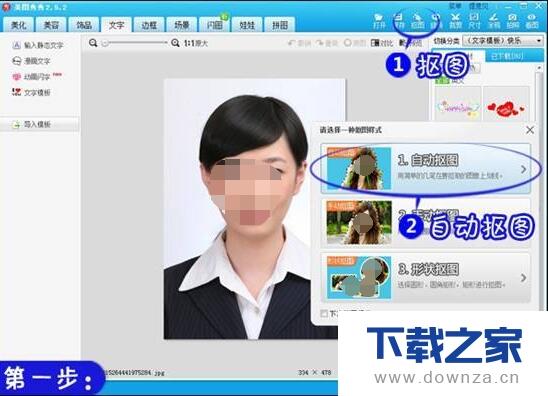Switch to the 饰品 tab
548x396 pixels.
tap(84, 24)
